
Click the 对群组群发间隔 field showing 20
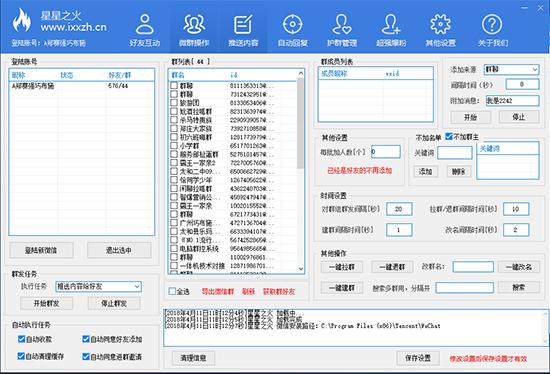click(399, 209)
